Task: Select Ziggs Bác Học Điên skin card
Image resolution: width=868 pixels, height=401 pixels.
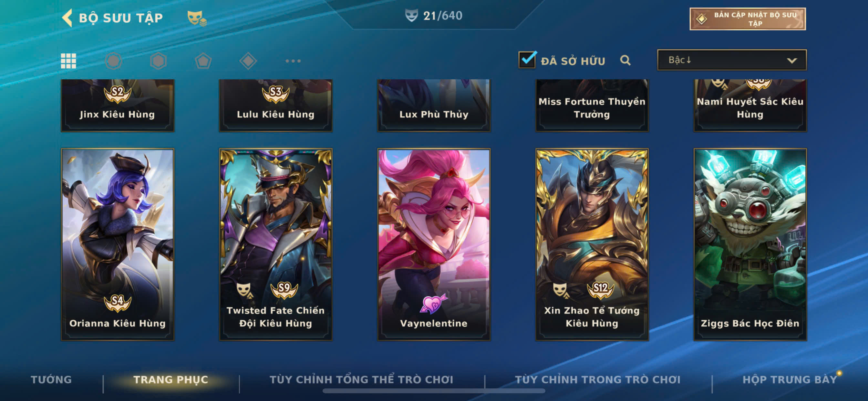Action: click(750, 244)
